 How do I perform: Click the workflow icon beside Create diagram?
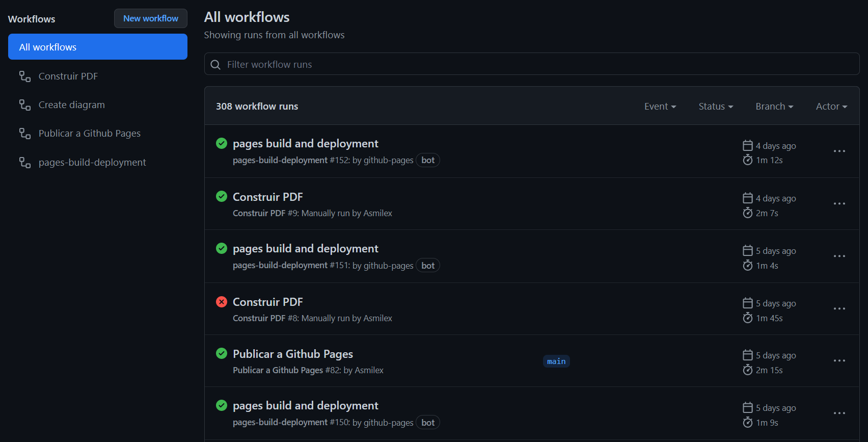(x=25, y=105)
